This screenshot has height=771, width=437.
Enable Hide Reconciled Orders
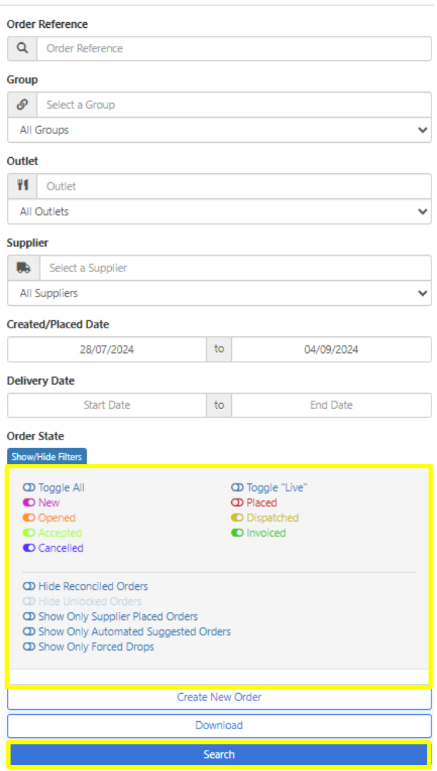point(85,586)
